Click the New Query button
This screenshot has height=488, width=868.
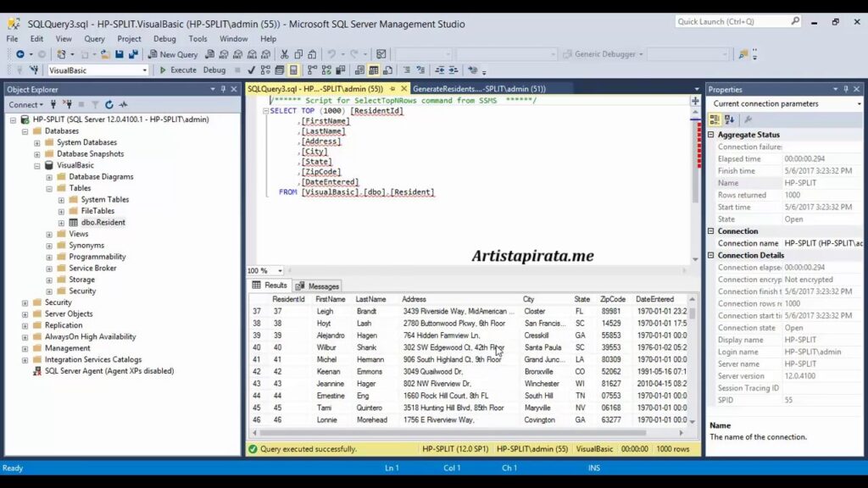click(173, 54)
